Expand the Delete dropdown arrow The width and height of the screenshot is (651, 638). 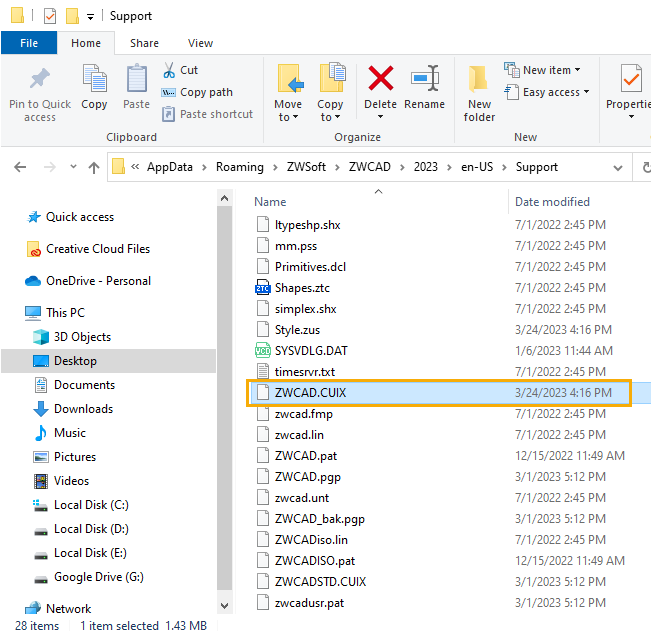pos(380,117)
